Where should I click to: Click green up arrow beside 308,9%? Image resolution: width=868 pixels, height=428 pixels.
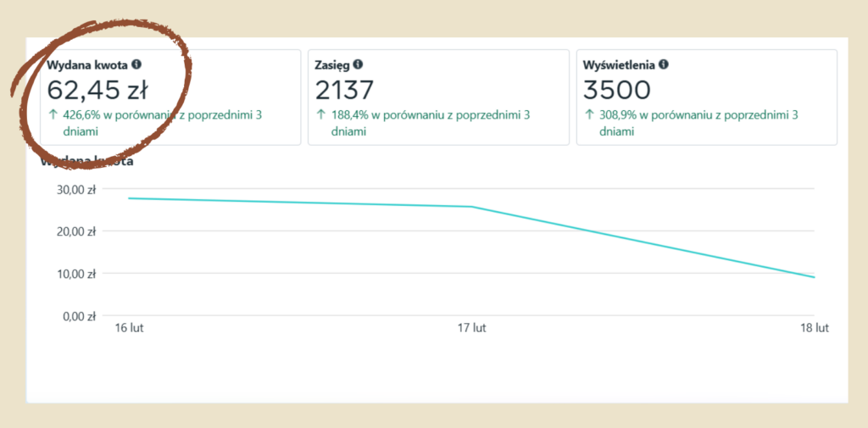point(589,114)
